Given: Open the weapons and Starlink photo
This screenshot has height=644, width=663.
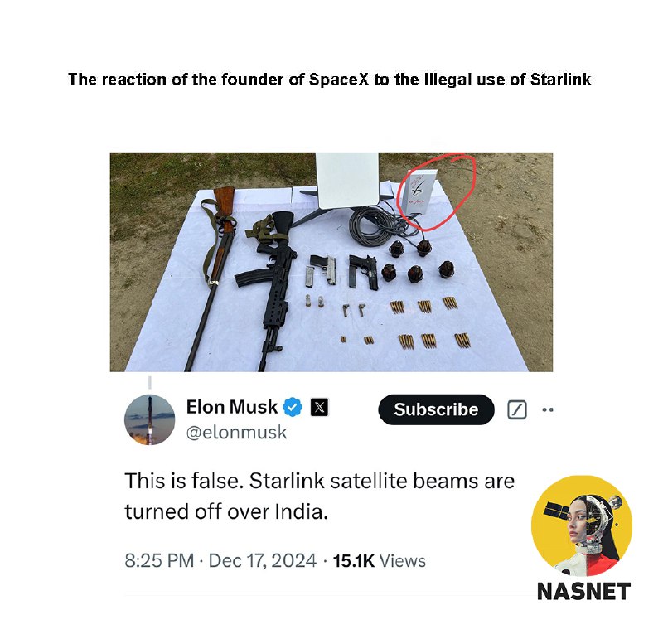Looking at the screenshot, I should click(331, 262).
